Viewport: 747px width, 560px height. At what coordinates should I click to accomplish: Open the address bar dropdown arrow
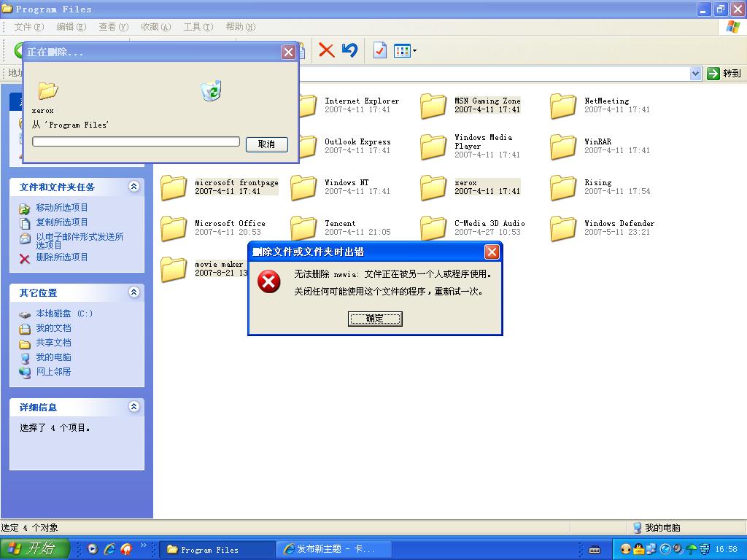[695, 74]
